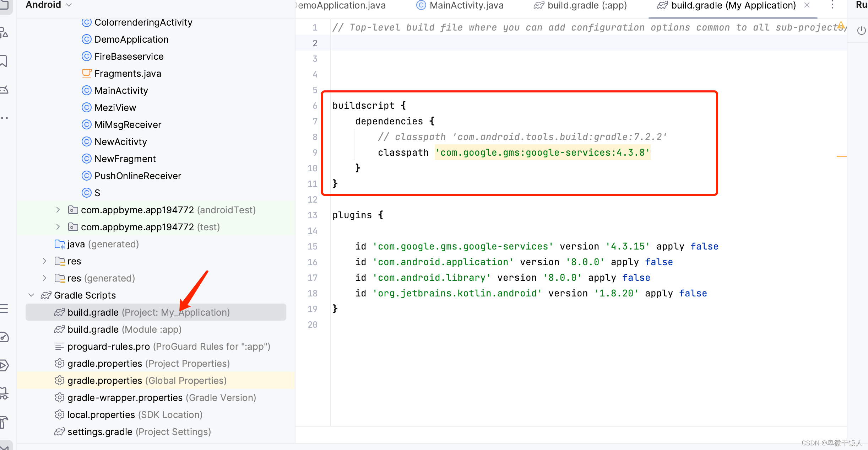Toggle the 'apply false' for google-services plugin
The image size is (868, 450).
[x=704, y=246]
